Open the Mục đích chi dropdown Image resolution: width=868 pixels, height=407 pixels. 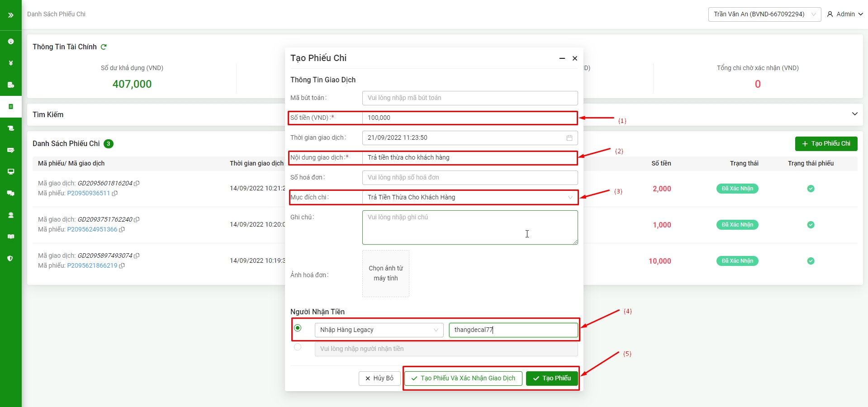point(470,198)
